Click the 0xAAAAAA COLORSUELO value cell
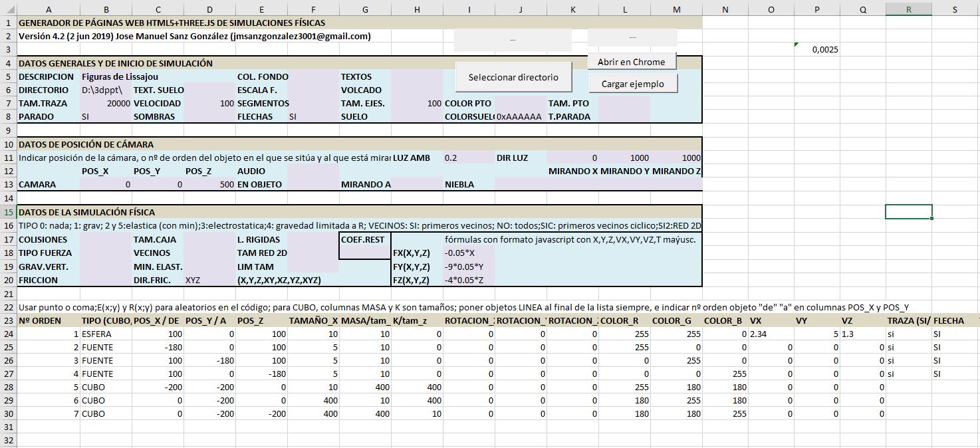Image resolution: width=980 pixels, height=448 pixels. click(x=521, y=117)
